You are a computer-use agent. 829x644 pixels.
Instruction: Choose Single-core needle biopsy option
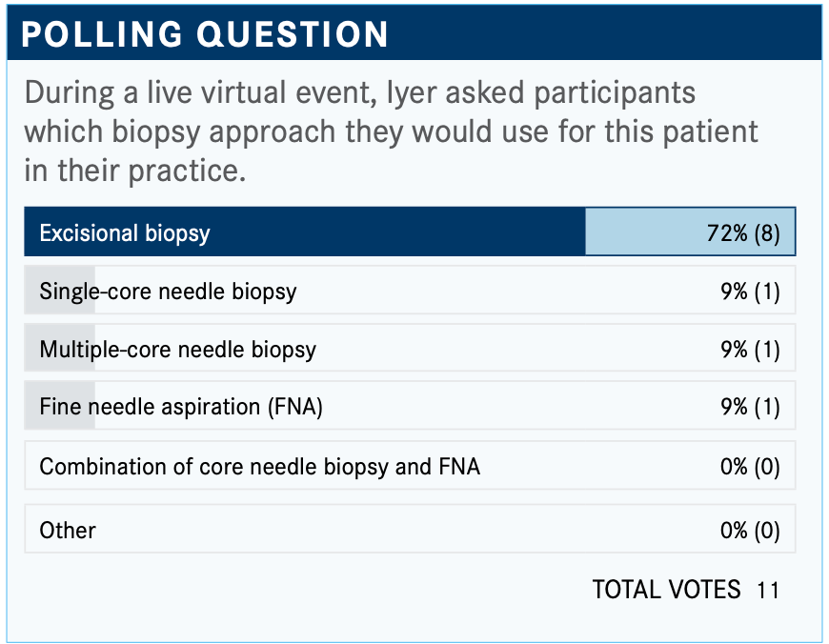tap(168, 292)
